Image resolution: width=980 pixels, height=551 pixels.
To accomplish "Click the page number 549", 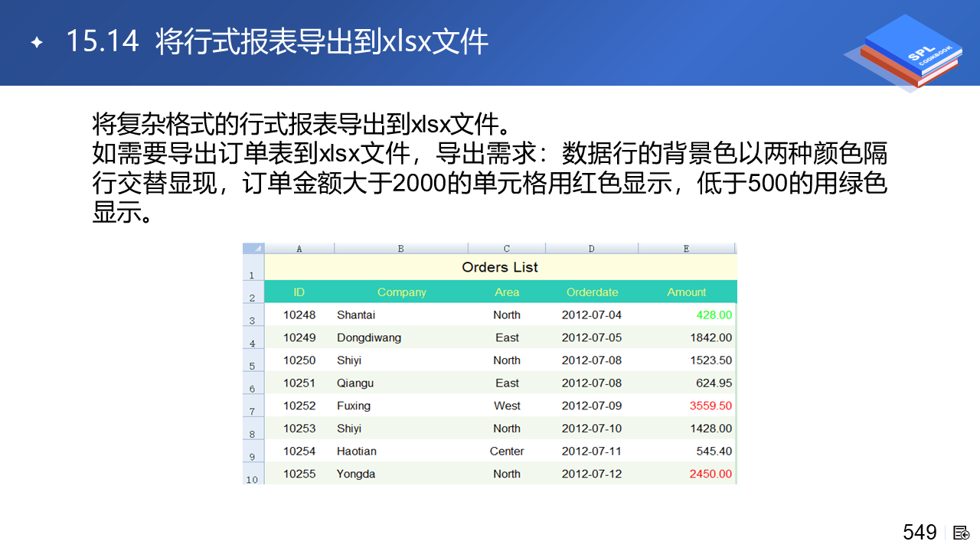I will tap(920, 532).
